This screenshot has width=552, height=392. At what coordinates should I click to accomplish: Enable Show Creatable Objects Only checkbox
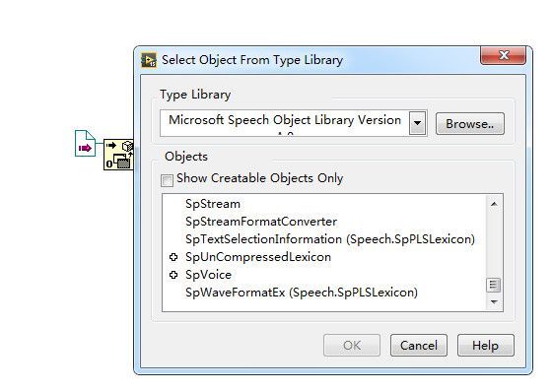point(167,180)
